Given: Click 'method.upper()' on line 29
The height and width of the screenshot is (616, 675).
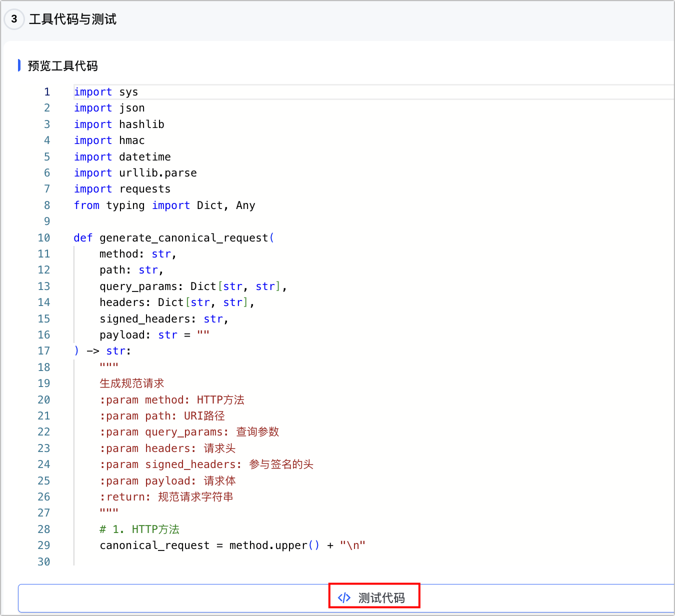Looking at the screenshot, I should 273,545.
